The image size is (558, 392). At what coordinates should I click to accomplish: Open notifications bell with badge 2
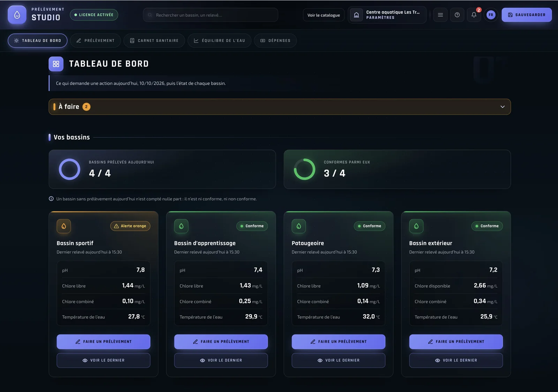pos(474,15)
